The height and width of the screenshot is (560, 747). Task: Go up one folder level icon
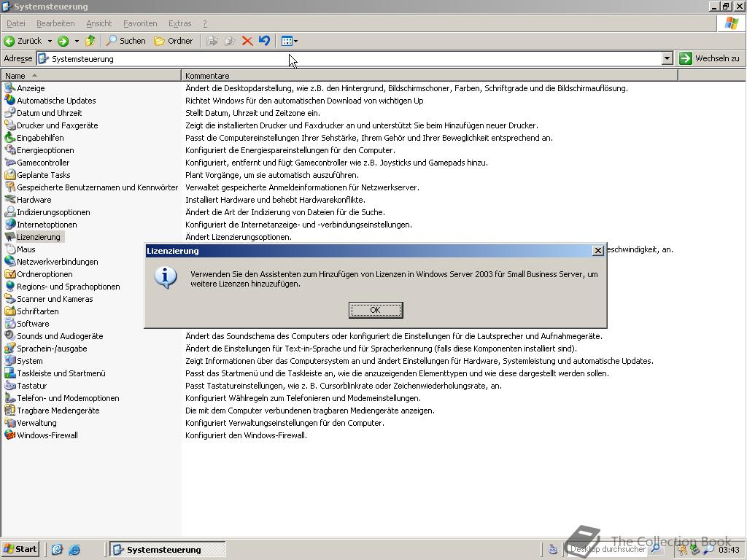point(90,41)
